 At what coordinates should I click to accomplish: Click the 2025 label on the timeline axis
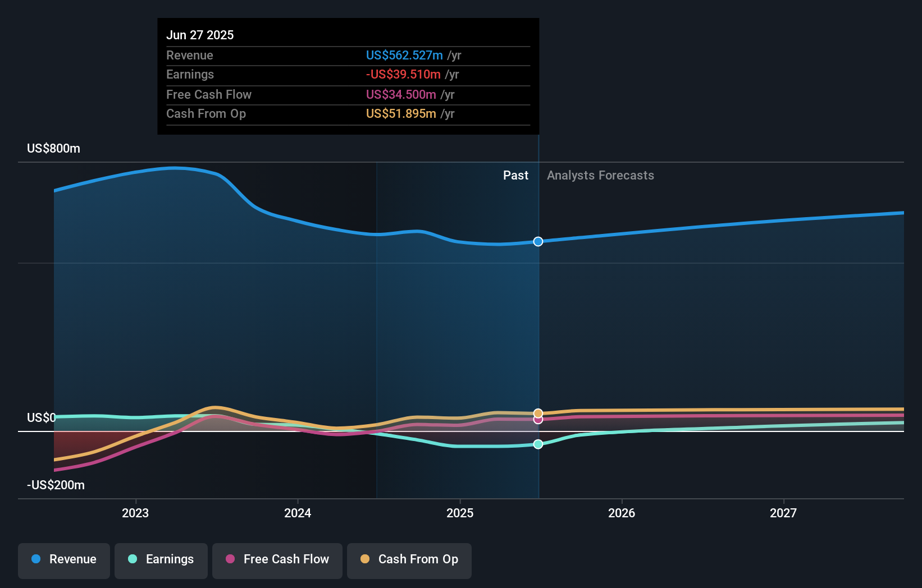click(460, 512)
